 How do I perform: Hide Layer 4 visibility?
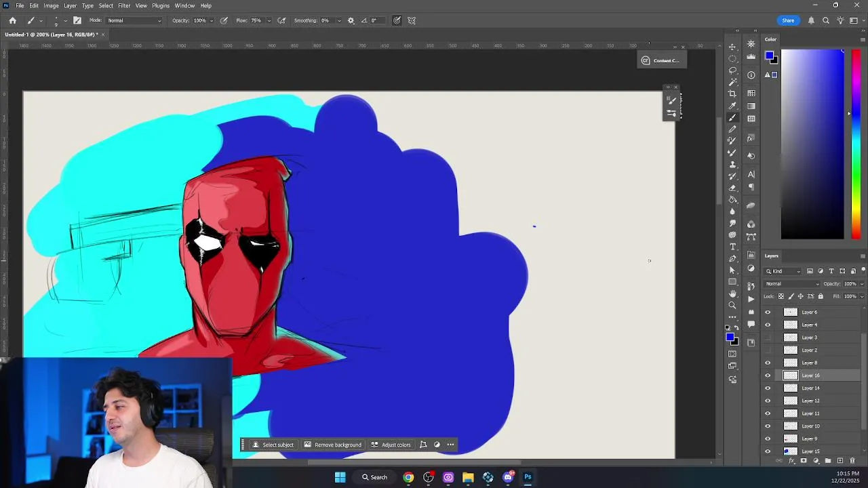pyautogui.click(x=768, y=325)
